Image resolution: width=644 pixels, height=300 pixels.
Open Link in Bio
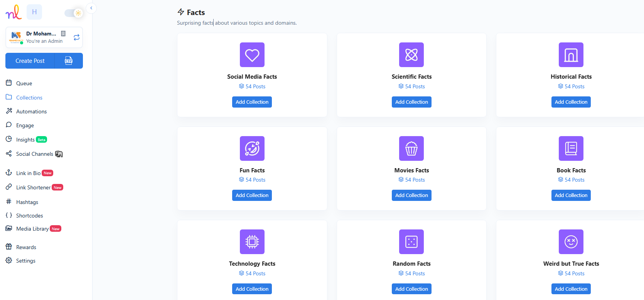[28, 173]
